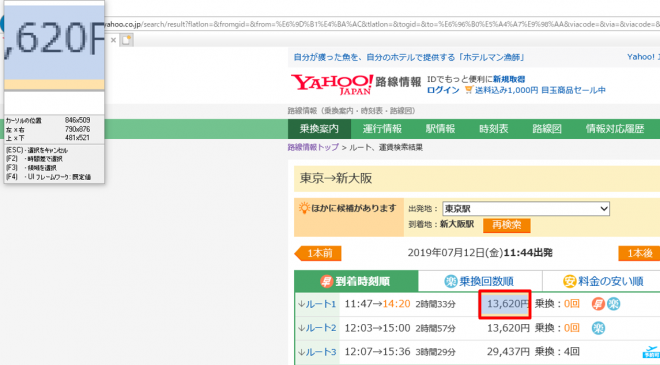Viewport: 660px width, 365px height.
Task: Click the 到着地：新大阪駅 text
Action: (x=441, y=224)
